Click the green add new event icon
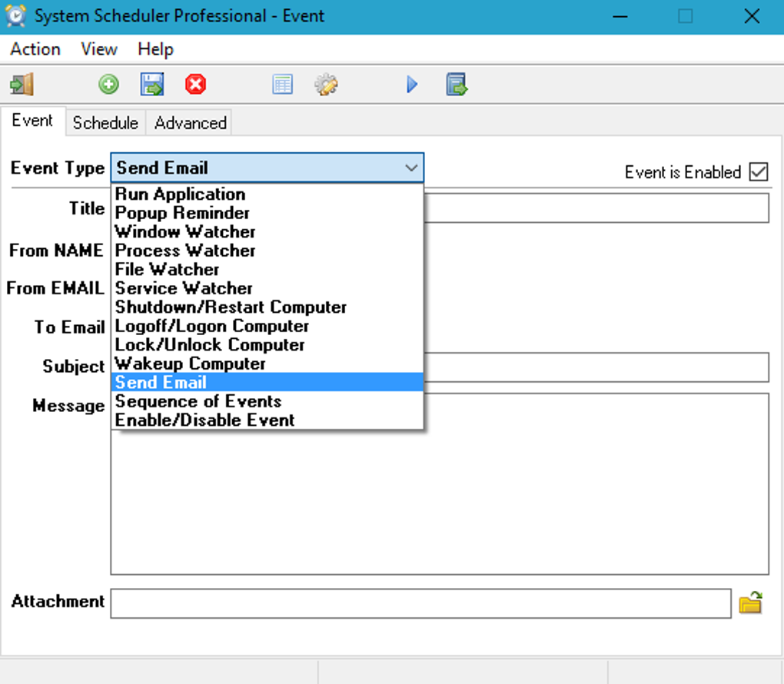The image size is (784, 684). [x=108, y=84]
